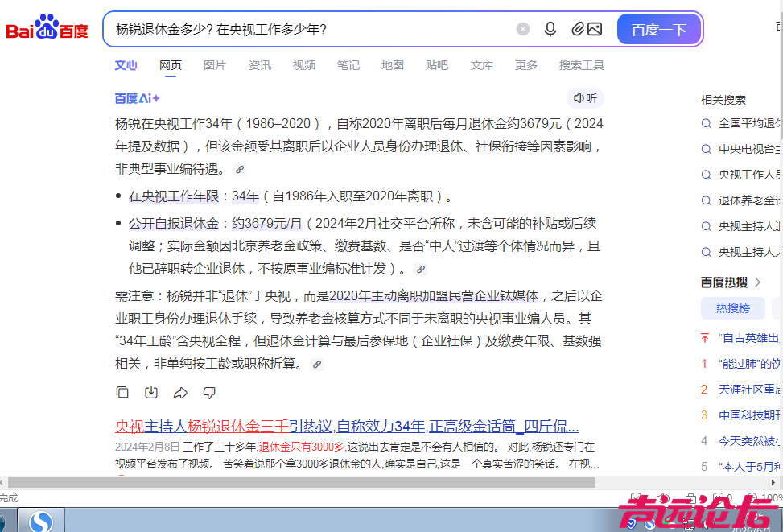This screenshot has height=532, width=783.
Task: Switch to the 图片 tab
Action: (215, 65)
